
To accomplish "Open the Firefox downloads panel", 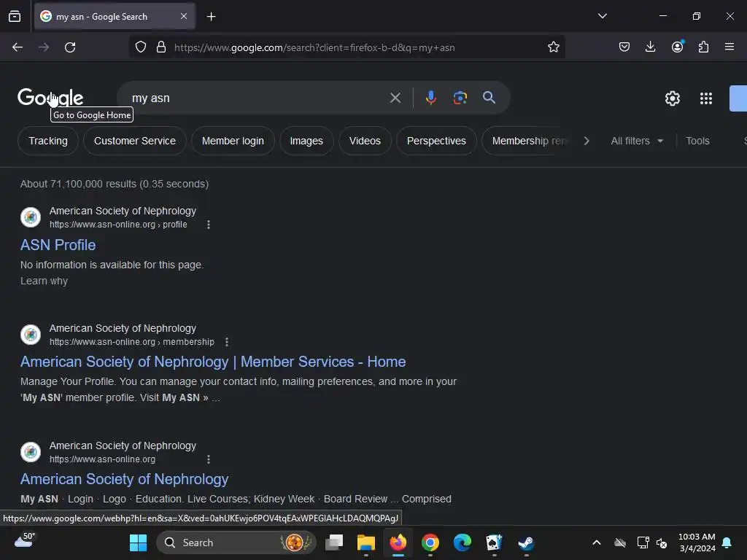I will pyautogui.click(x=650, y=47).
